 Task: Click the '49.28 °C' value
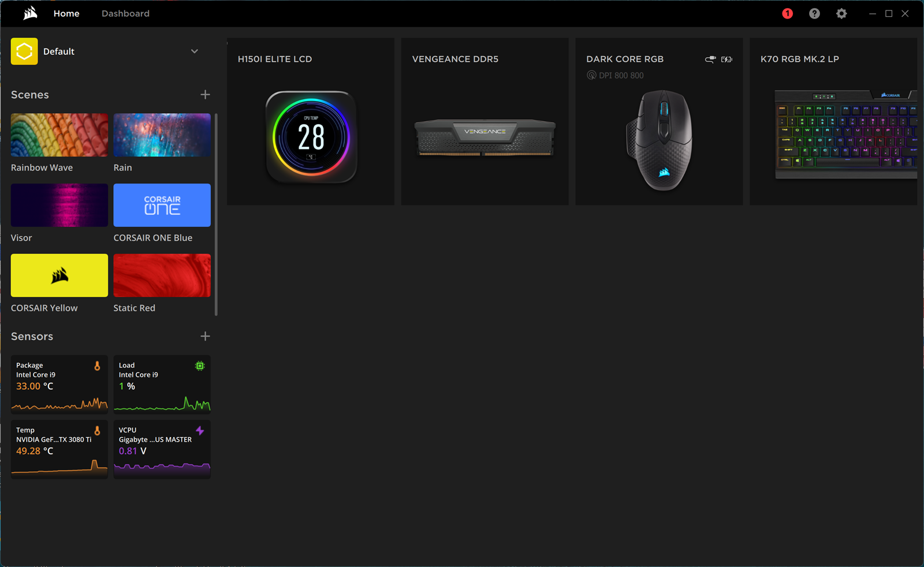35,451
